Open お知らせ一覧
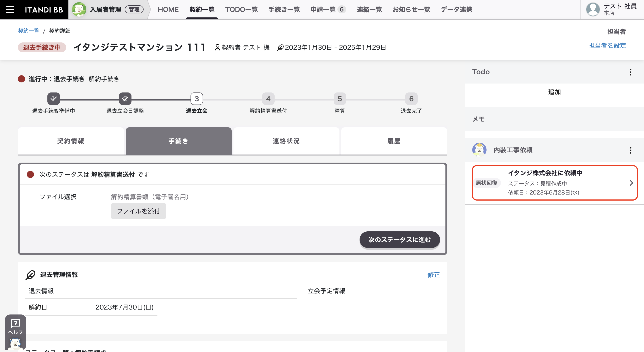The width and height of the screenshot is (644, 352). pos(411,9)
